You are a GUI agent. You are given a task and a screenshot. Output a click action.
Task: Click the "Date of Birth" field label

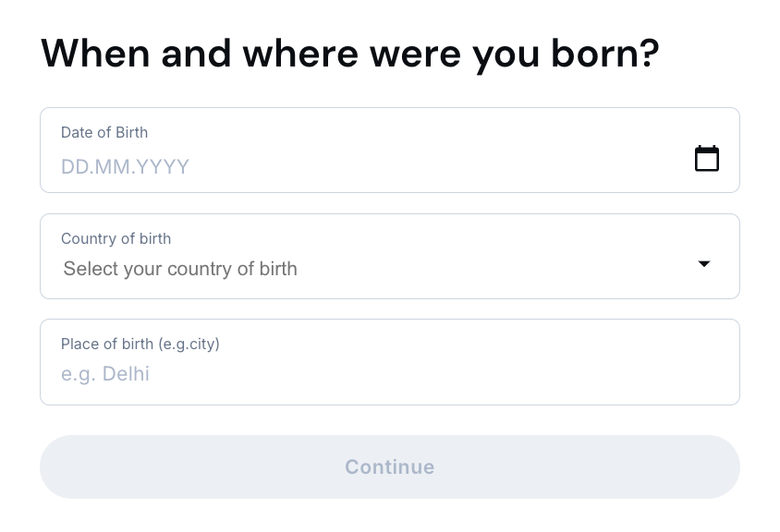click(x=104, y=132)
